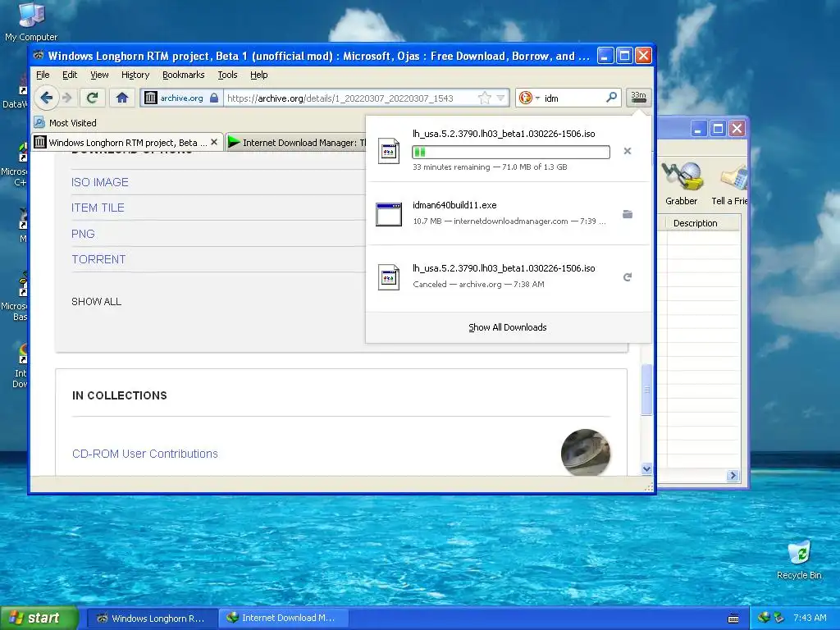Open the Edit menu
840x630 pixels.
click(x=70, y=75)
